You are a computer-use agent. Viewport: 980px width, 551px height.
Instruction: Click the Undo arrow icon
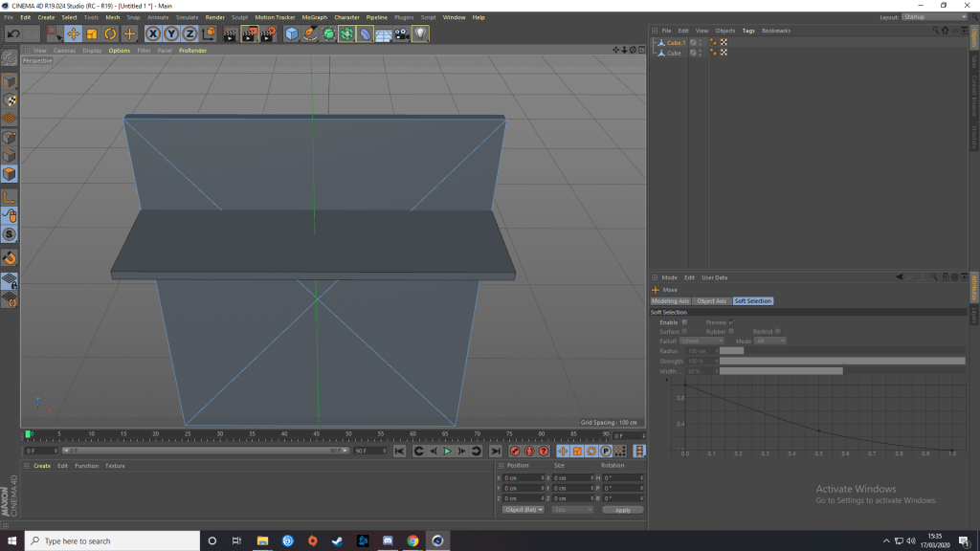pos(12,34)
